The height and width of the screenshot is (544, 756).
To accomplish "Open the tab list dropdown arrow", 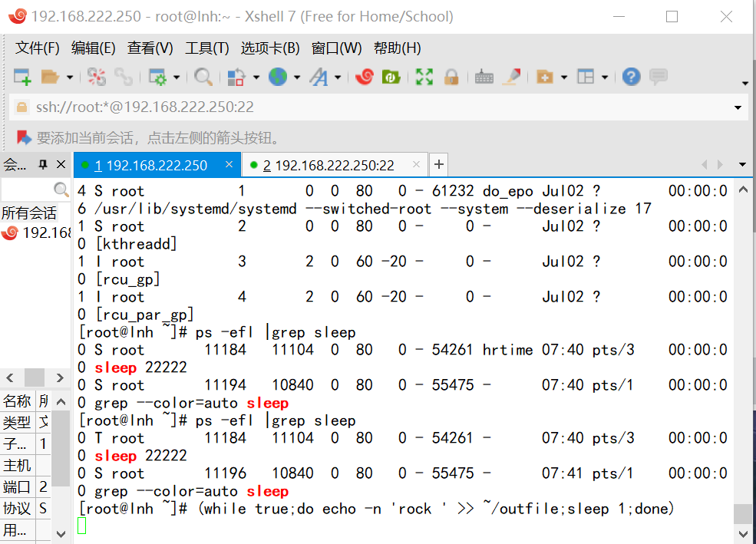I will coord(742,165).
